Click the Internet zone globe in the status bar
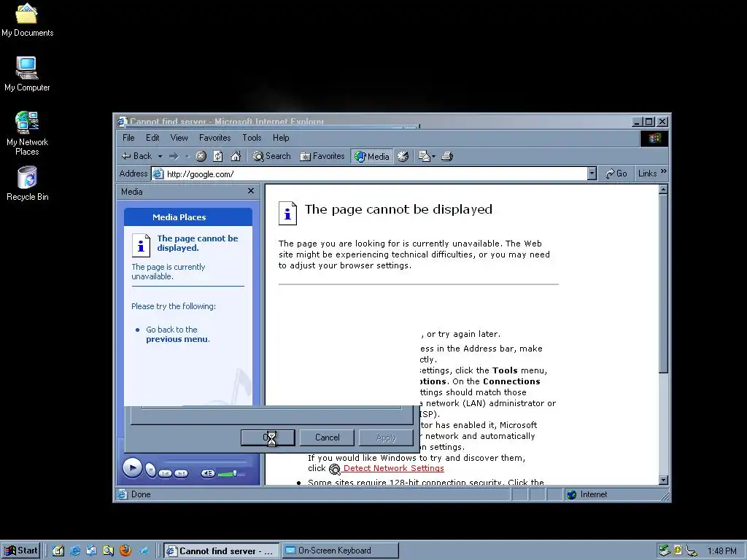 (572, 495)
